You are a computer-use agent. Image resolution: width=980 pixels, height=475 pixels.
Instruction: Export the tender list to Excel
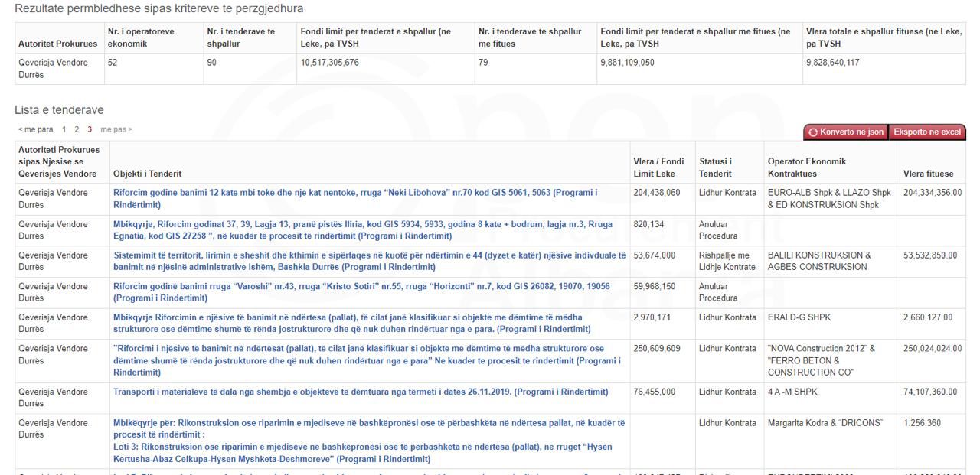click(929, 132)
